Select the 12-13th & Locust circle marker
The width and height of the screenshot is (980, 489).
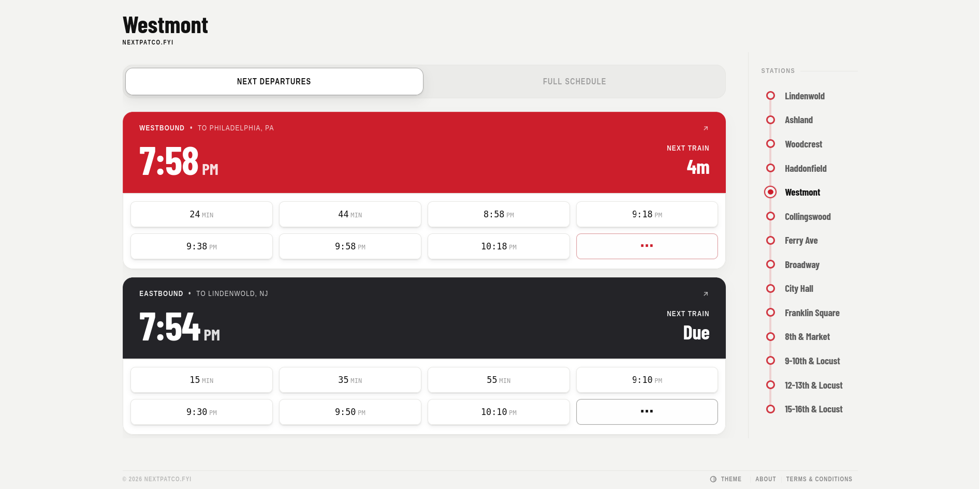tap(770, 385)
